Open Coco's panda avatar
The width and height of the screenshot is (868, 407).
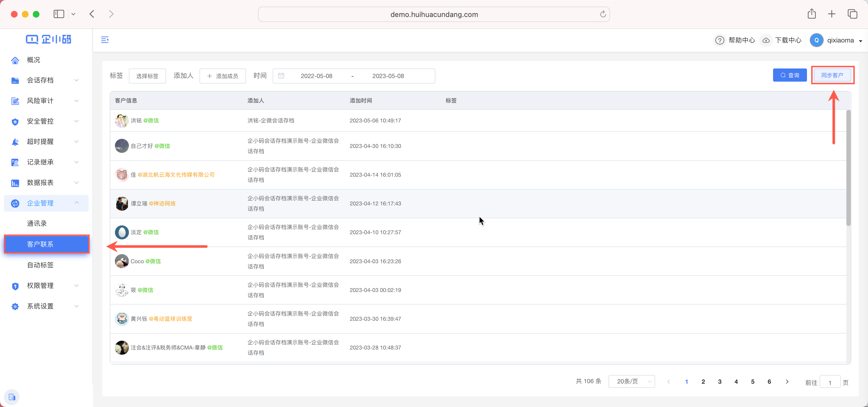point(122,261)
